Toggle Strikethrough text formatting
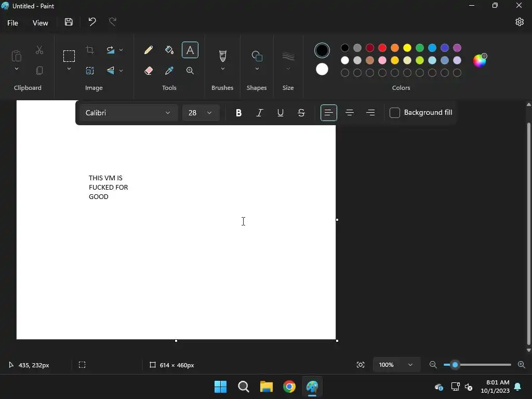 pos(301,113)
